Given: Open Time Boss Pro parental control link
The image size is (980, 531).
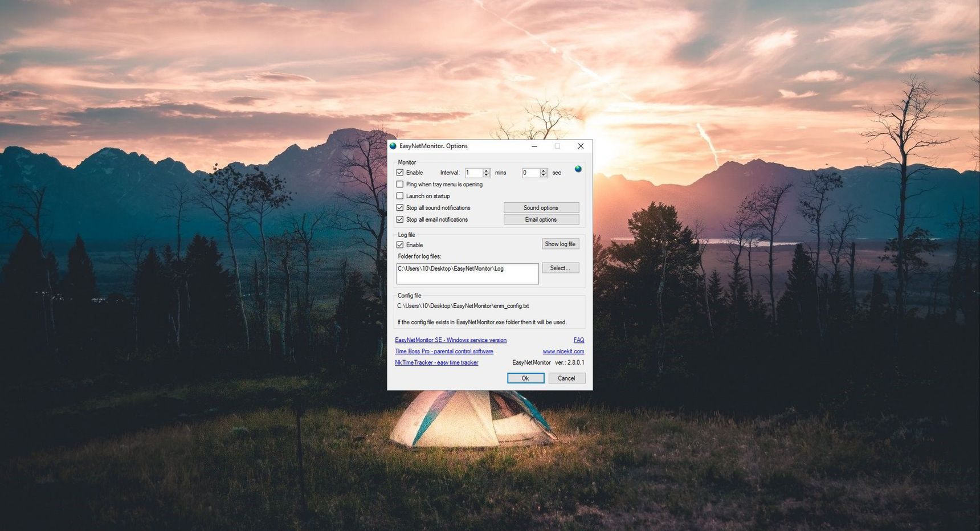Looking at the screenshot, I should [x=444, y=352].
